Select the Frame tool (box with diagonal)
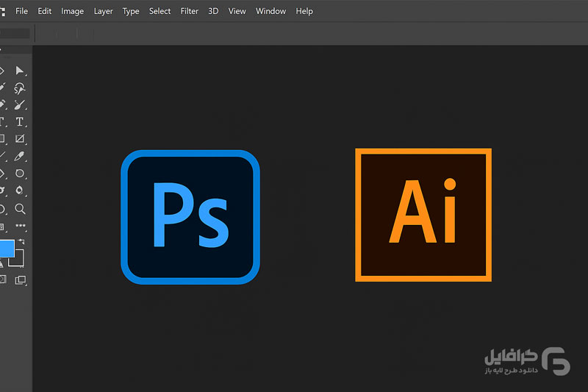Image resolution: width=588 pixels, height=392 pixels. (20, 139)
